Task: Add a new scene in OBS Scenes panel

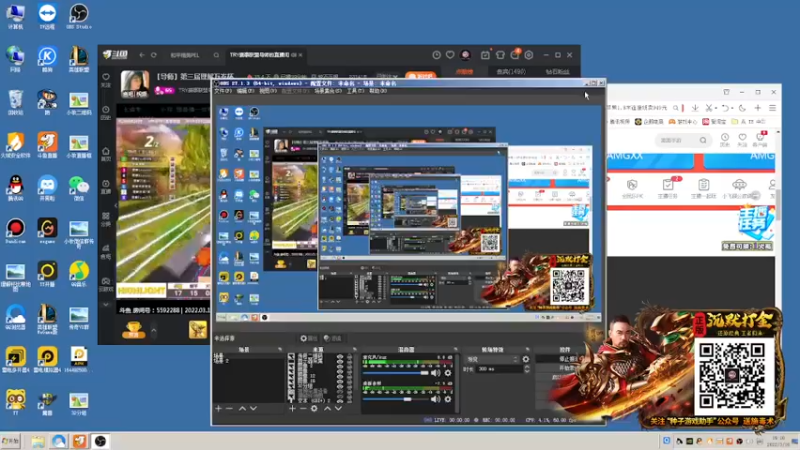Action: [218, 409]
